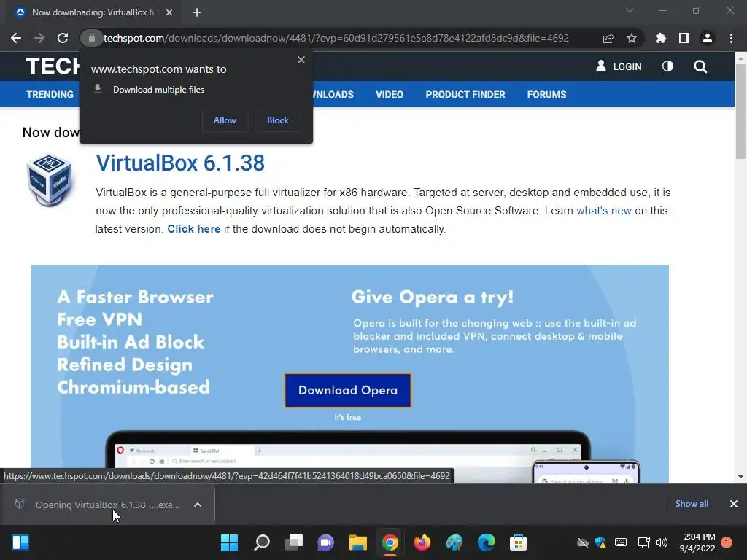The width and height of the screenshot is (747, 560).
Task: Open the Widgets icon at taskbar left
Action: pyautogui.click(x=20, y=542)
